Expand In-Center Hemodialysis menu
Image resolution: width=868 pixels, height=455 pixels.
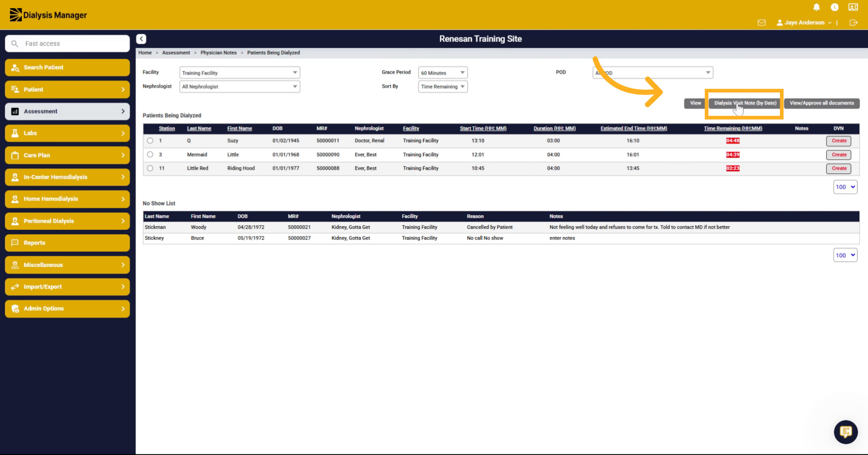pyautogui.click(x=67, y=177)
